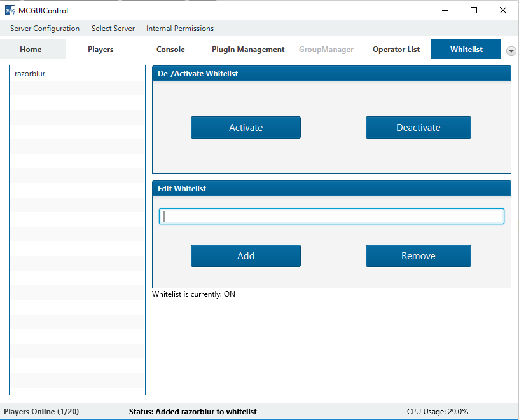Focus the Edit Whitelist player name field

[x=331, y=216]
